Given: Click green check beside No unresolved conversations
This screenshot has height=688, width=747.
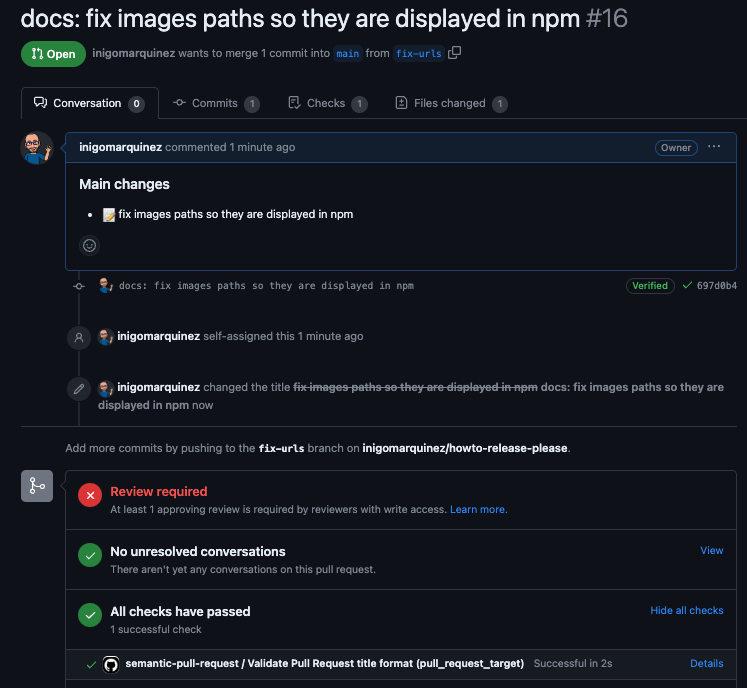Looking at the screenshot, I should click(90, 555).
